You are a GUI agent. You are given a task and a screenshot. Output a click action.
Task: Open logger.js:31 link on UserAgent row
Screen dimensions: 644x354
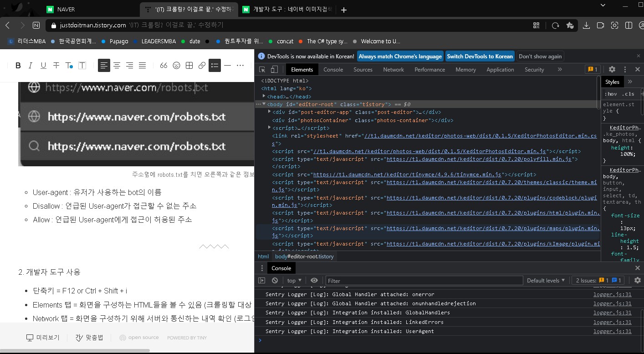612,331
